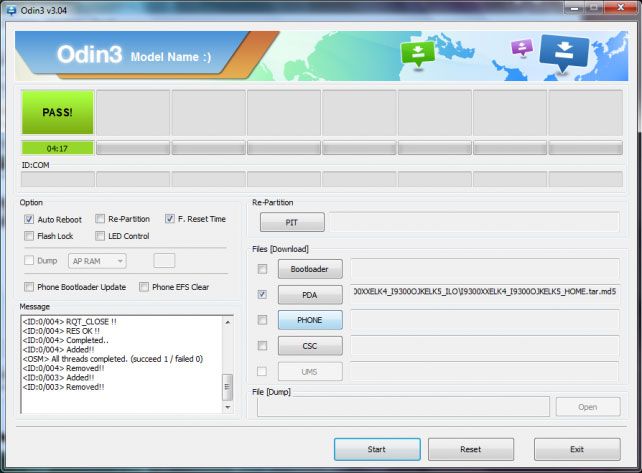Close the Odin3 window
The height and width of the screenshot is (473, 642).
coord(620,7)
